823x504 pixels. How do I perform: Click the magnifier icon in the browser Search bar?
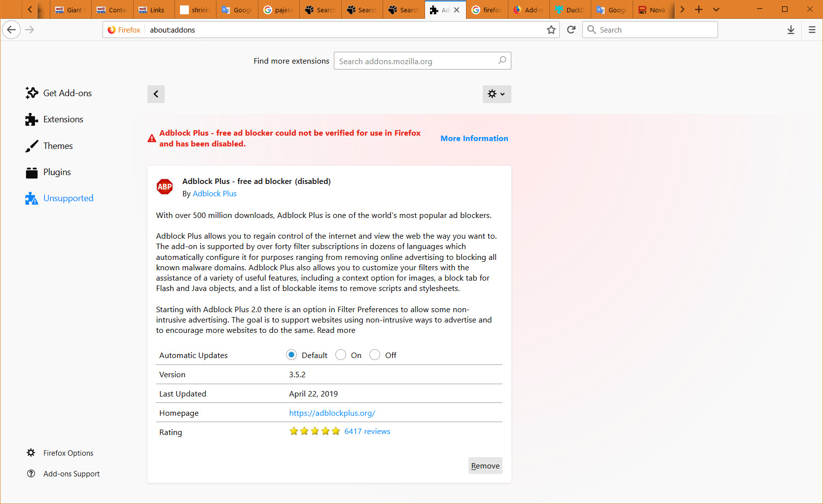pyautogui.click(x=592, y=30)
